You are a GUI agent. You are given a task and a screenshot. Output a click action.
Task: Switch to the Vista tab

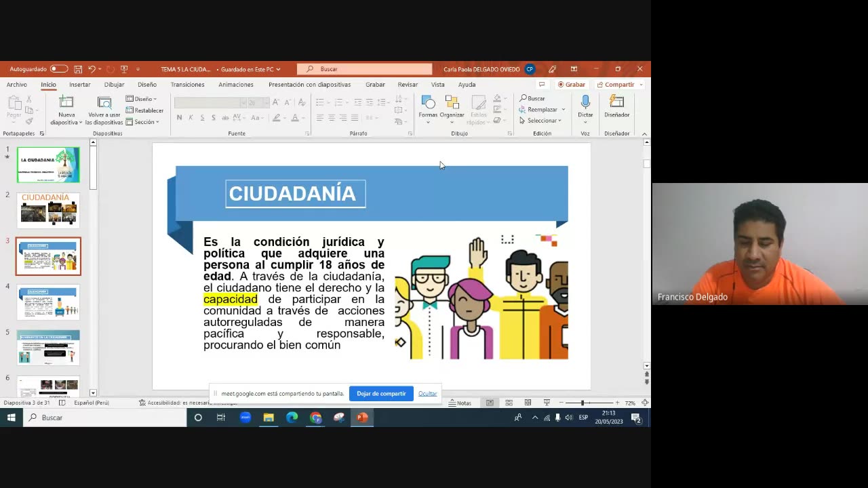click(x=438, y=85)
